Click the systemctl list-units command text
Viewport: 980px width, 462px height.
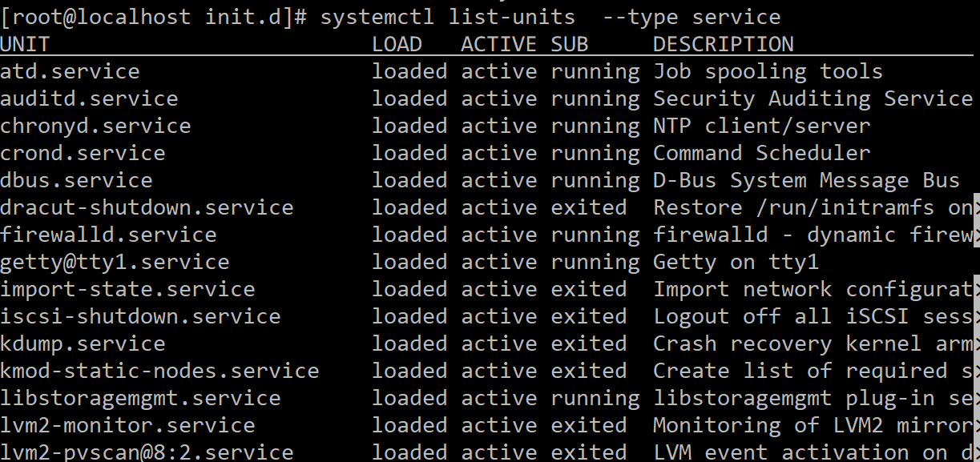pyautogui.click(x=448, y=17)
